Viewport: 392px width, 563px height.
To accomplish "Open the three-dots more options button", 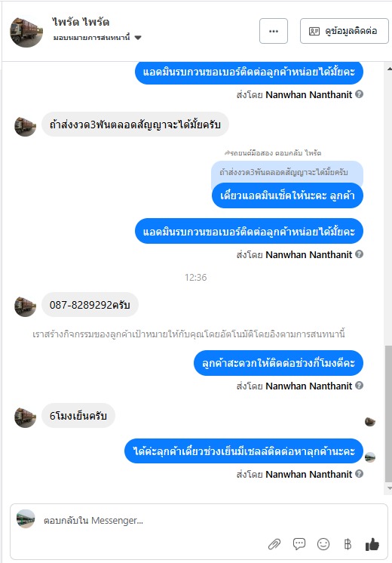I will [x=274, y=31].
